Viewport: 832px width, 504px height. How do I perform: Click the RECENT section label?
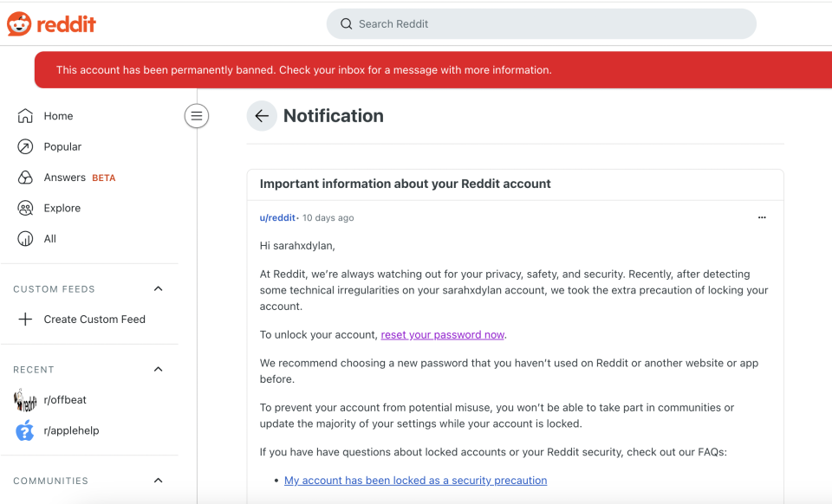(34, 370)
